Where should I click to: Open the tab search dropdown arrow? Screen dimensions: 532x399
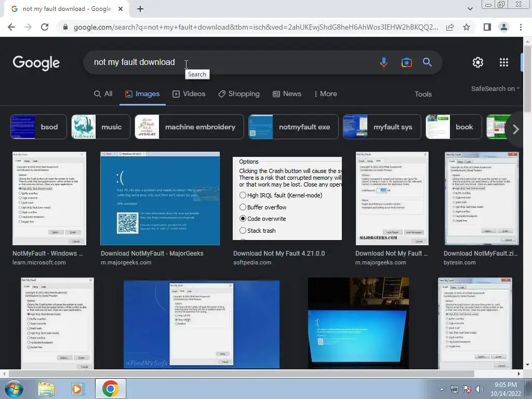(470, 9)
